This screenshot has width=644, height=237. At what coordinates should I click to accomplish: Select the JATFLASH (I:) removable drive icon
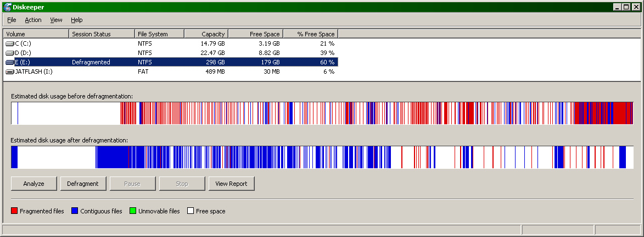tap(10, 71)
